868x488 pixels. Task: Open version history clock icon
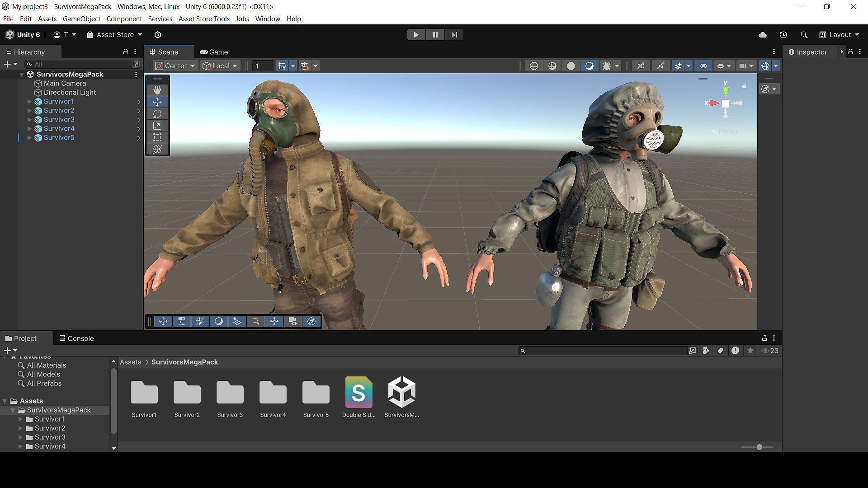pos(783,35)
